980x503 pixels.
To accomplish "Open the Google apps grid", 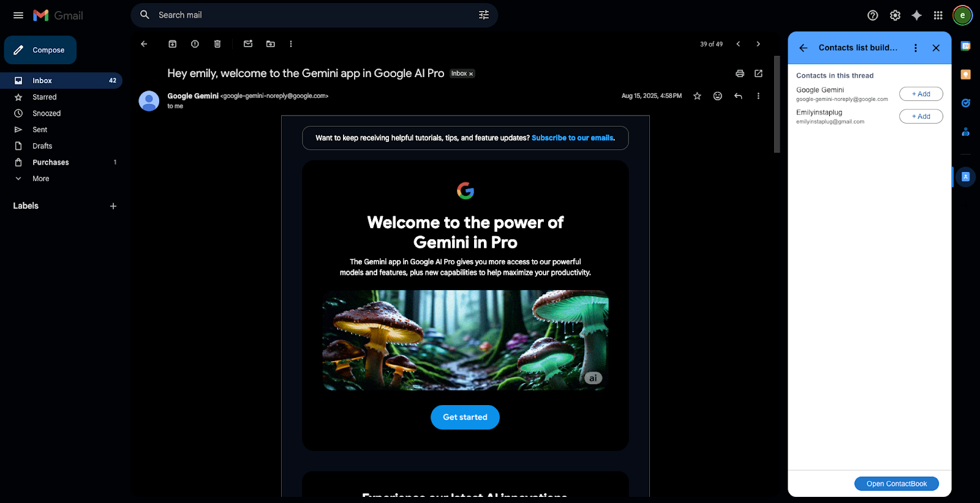I will [x=938, y=15].
